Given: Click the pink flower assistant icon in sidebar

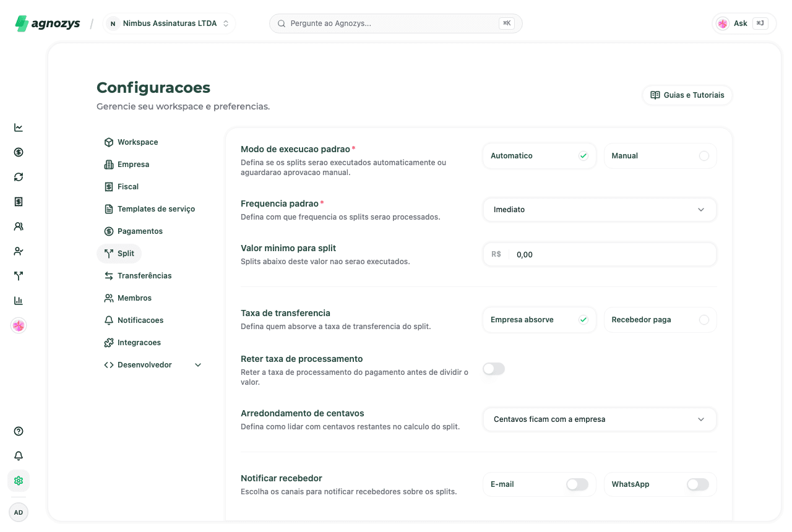Looking at the screenshot, I should tap(19, 325).
